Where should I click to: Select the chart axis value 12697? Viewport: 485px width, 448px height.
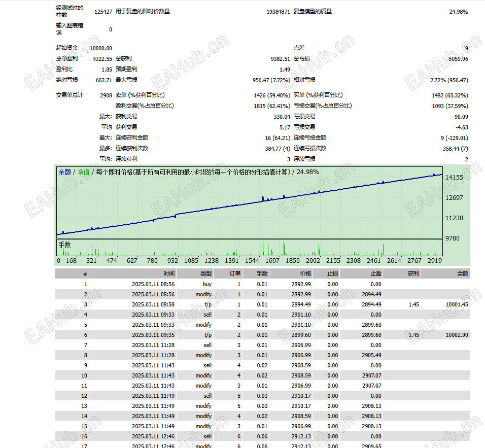coord(454,197)
